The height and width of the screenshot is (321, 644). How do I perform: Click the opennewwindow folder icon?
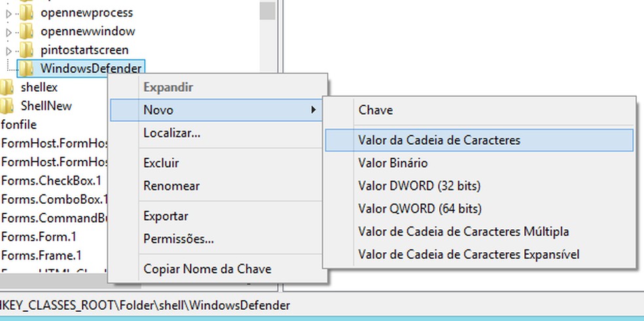click(x=26, y=31)
